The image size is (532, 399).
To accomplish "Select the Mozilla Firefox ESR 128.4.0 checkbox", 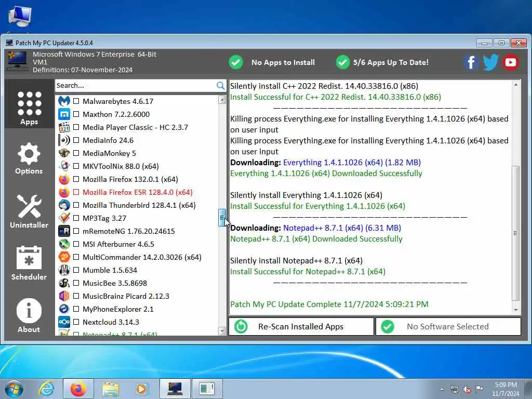I will pyautogui.click(x=76, y=192).
